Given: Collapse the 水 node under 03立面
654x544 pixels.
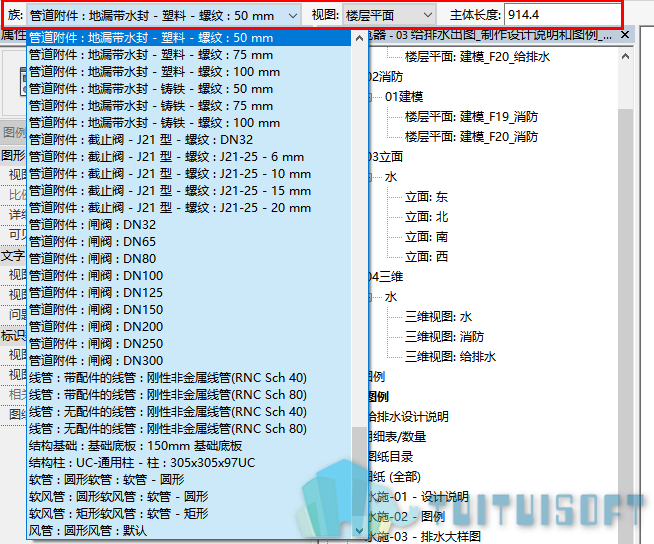Looking at the screenshot, I should [x=370, y=177].
